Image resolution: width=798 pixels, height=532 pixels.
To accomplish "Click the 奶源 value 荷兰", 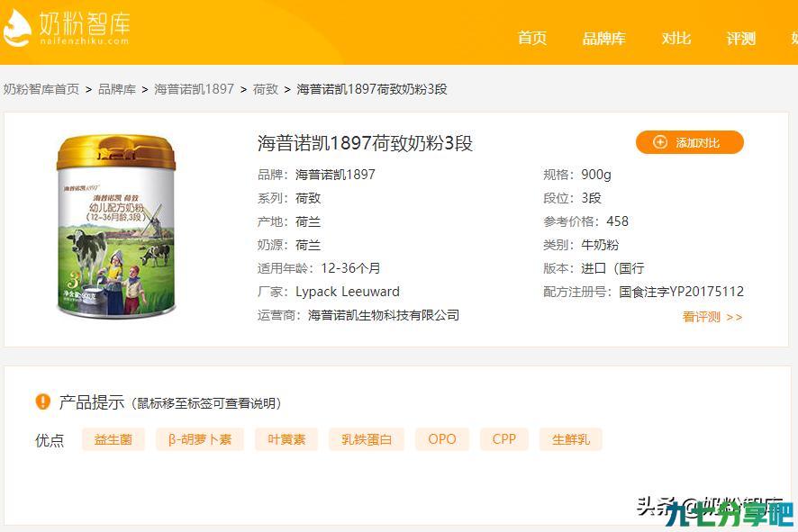I will pos(308,245).
